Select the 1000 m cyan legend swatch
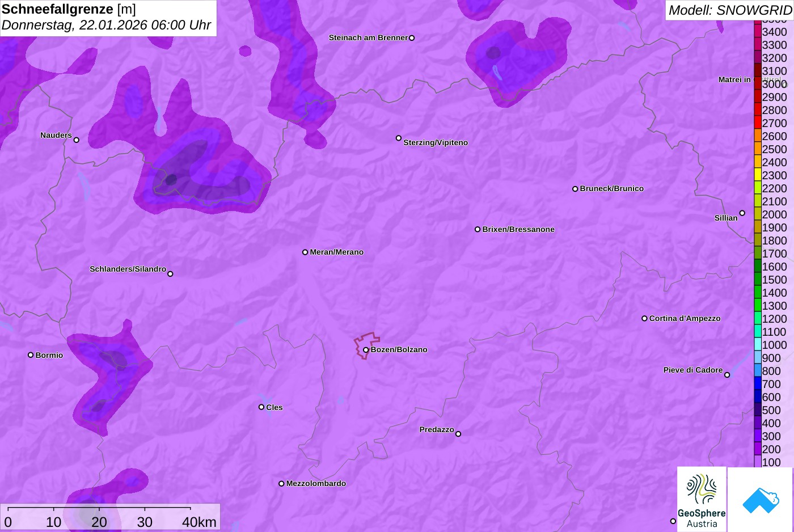794x532 pixels. pos(758,344)
